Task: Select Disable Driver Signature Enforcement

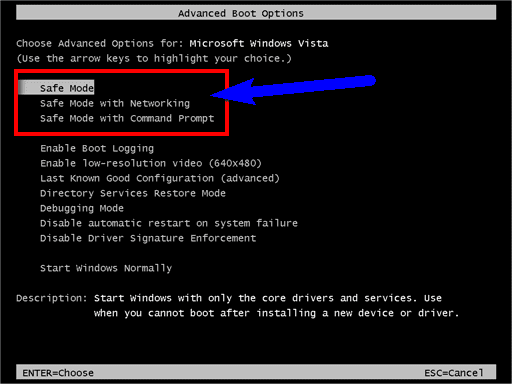Action: coord(148,238)
